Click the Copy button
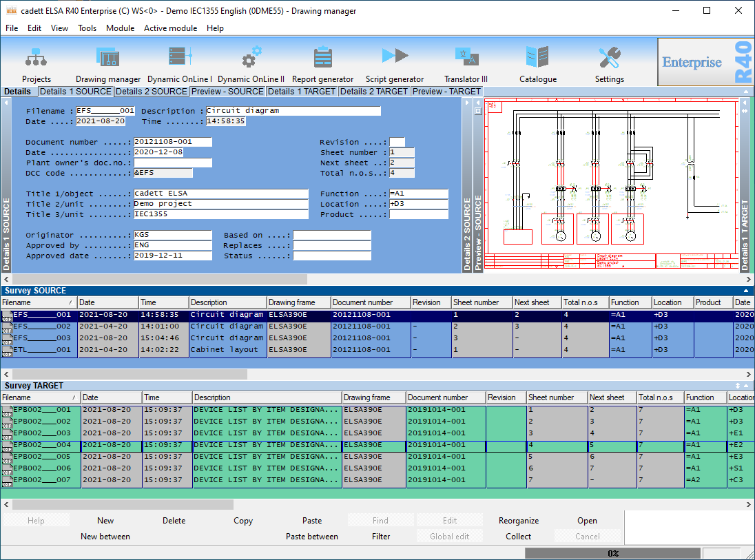 click(x=242, y=521)
